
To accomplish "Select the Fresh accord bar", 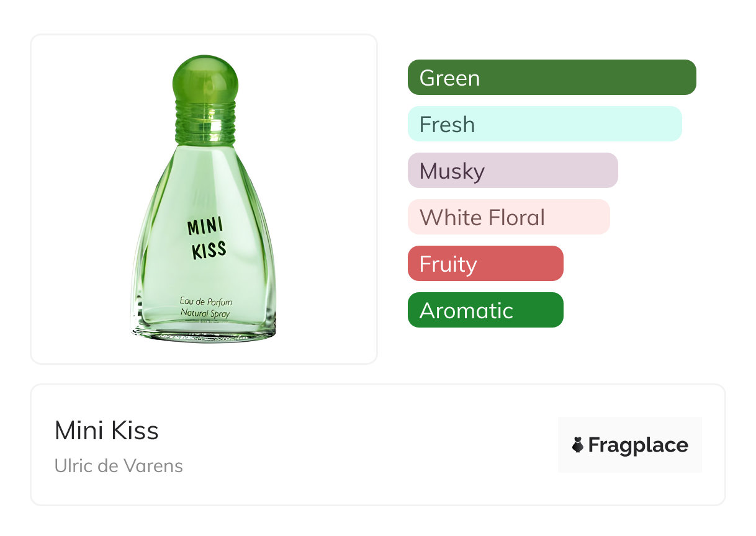I will pos(544,124).
